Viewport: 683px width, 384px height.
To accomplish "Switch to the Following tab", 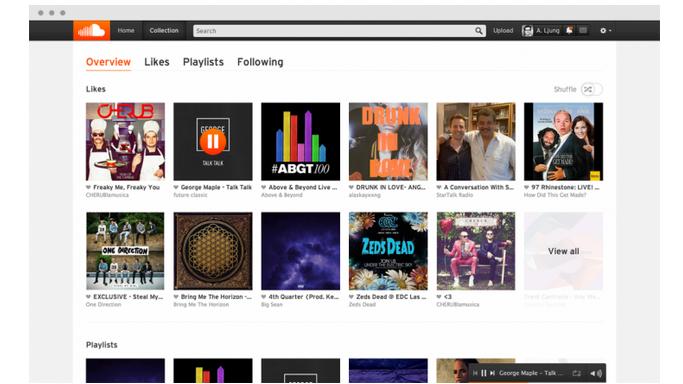I will [260, 62].
